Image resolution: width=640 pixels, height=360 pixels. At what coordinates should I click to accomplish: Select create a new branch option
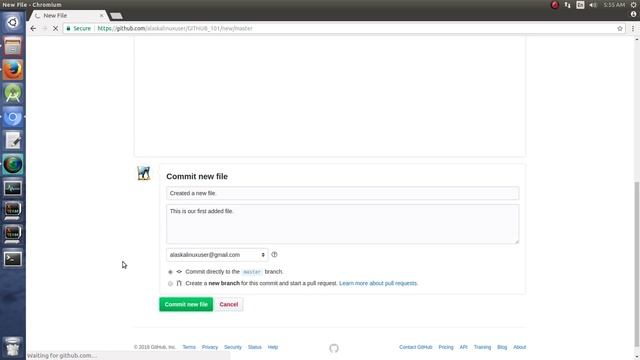point(170,283)
